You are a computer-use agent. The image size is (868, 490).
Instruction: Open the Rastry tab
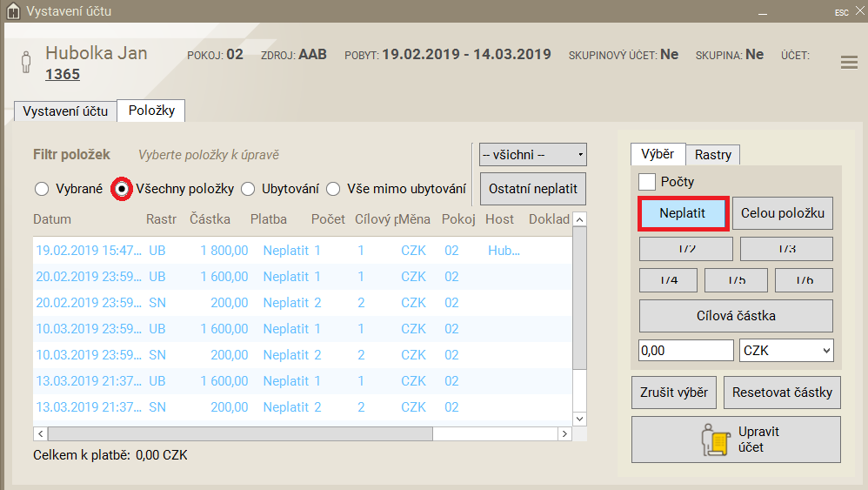click(712, 155)
